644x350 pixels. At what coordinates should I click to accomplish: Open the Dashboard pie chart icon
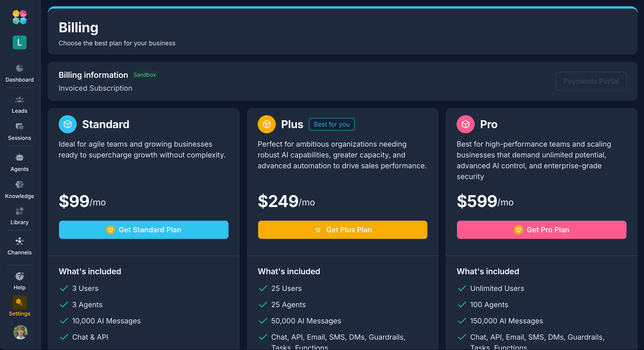point(19,68)
